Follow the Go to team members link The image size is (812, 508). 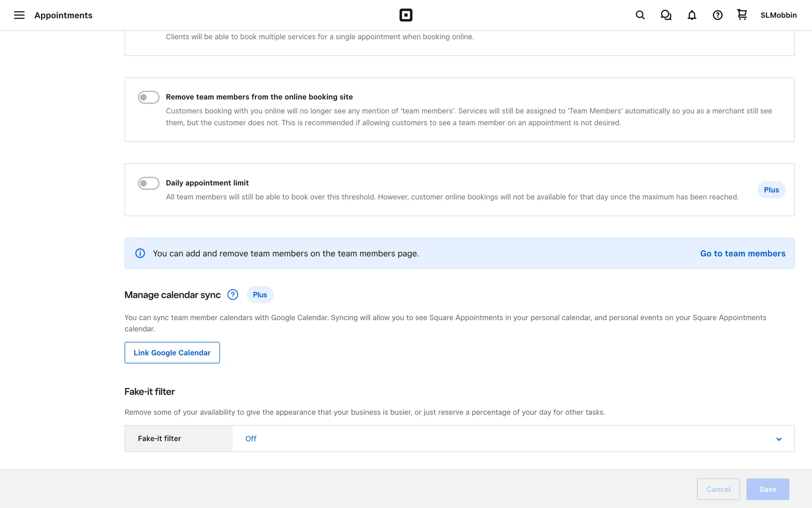coord(742,253)
